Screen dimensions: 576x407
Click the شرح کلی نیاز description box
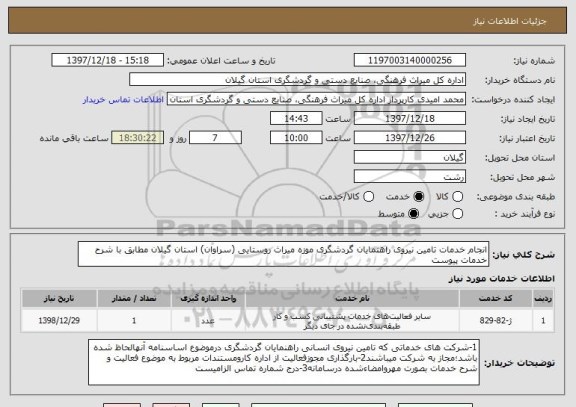click(283, 254)
